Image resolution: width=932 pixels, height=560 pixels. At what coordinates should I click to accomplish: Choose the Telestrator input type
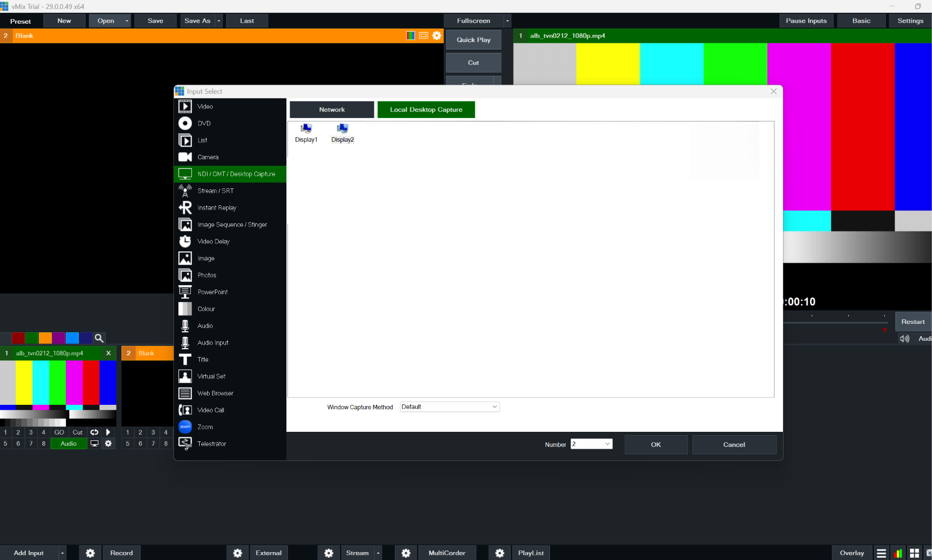pos(230,444)
